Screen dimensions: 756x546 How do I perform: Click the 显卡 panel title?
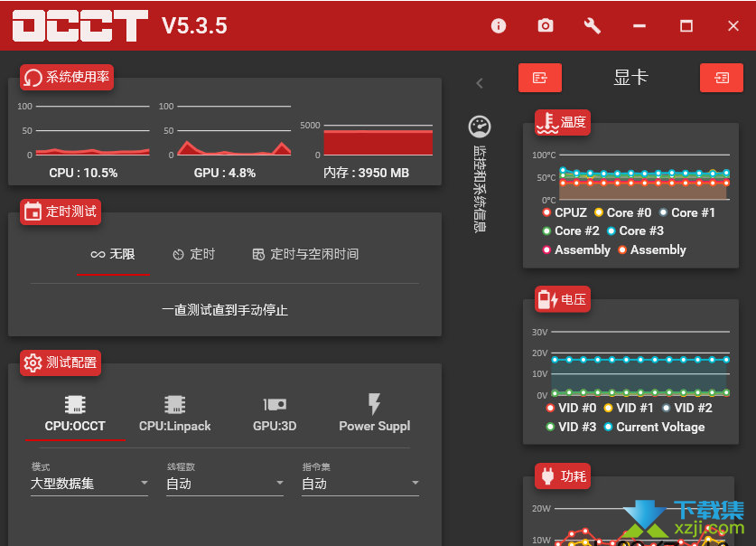click(x=630, y=78)
